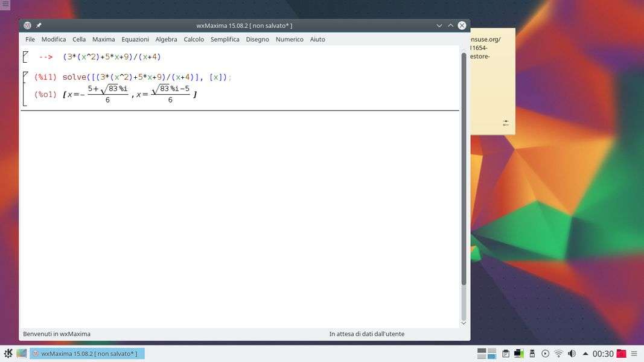Click the --> prompt of first cell

[x=46, y=57]
